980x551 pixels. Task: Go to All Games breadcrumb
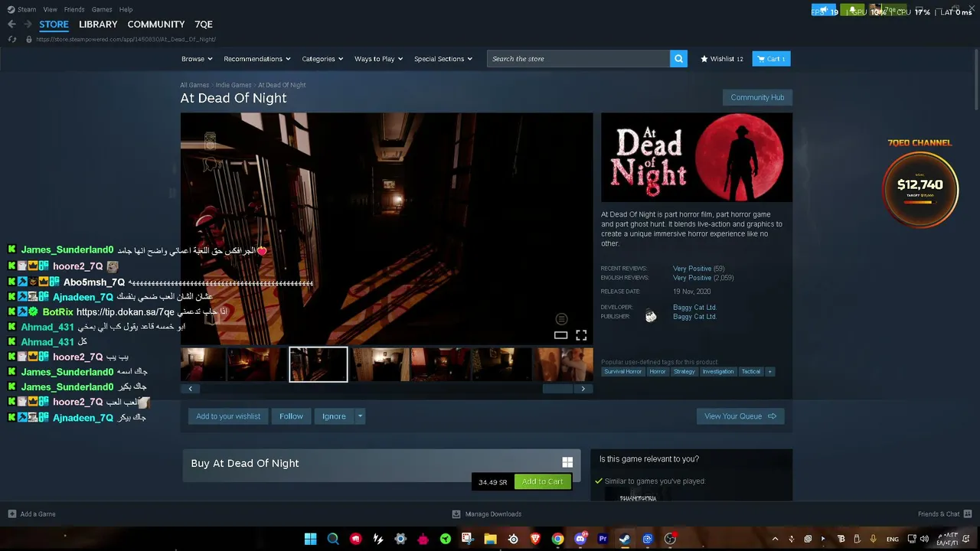[194, 85]
